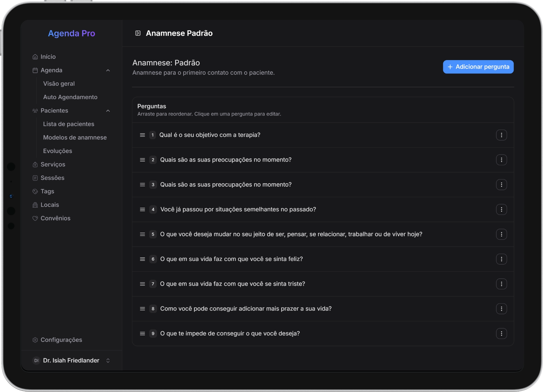The height and width of the screenshot is (392, 543).
Task: Open Configurações using the gear icon
Action: [x=35, y=340]
